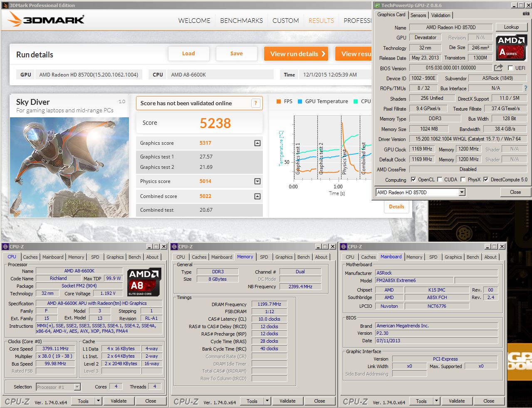Open Tools dropdown arrow in CPU window
532x408 pixels.
pyautogui.click(x=98, y=401)
